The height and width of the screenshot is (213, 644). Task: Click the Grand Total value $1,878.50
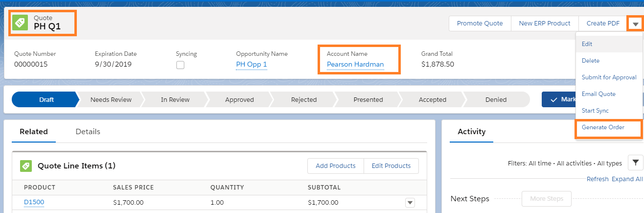pyautogui.click(x=437, y=64)
